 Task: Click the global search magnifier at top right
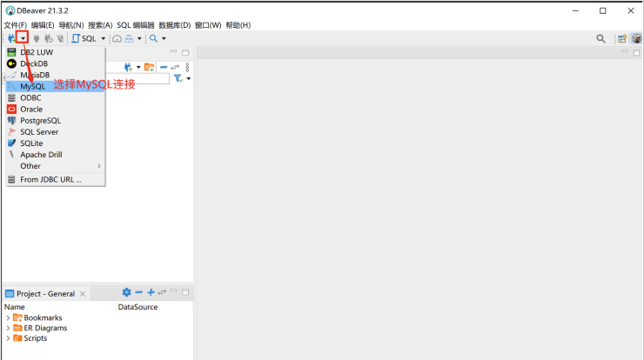point(600,38)
